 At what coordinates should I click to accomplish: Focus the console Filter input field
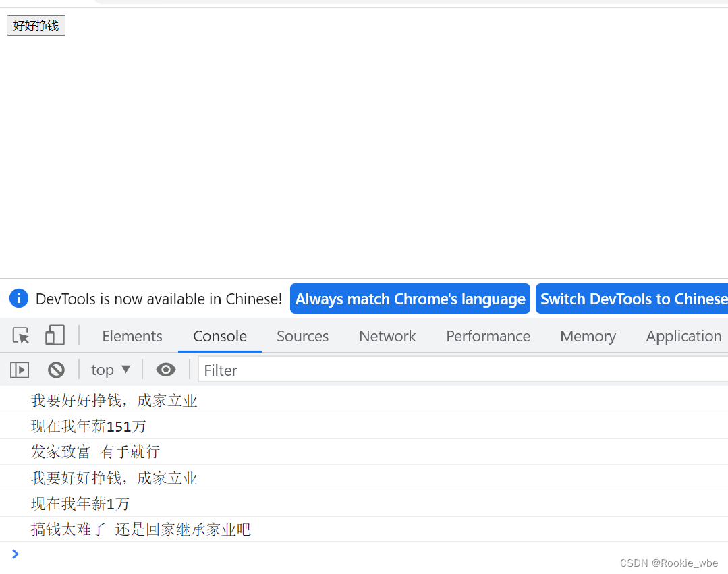click(x=463, y=370)
